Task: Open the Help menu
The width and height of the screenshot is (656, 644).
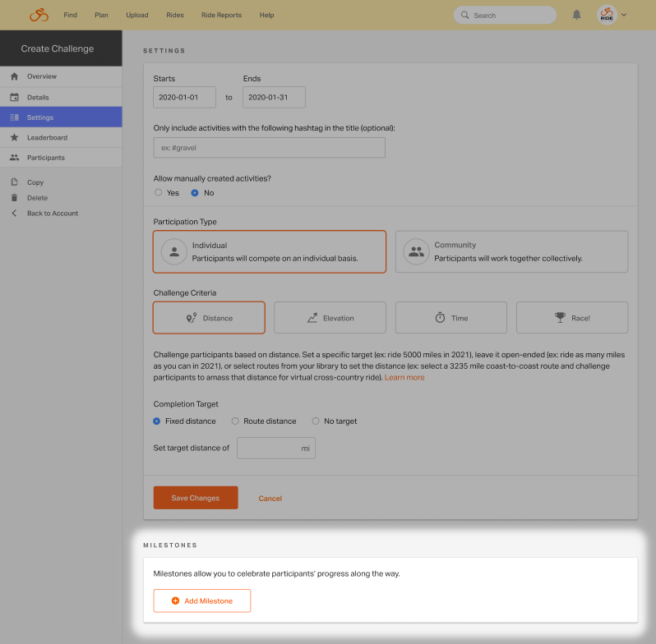Action: pos(266,15)
